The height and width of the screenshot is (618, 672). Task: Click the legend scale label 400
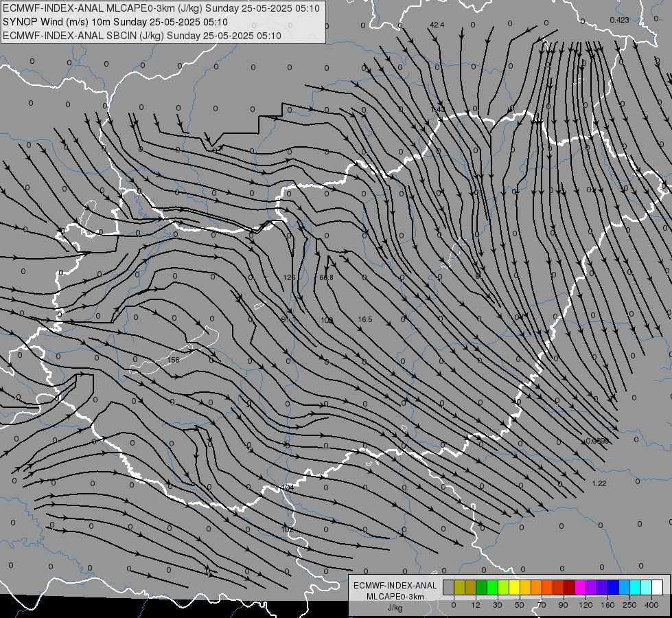click(651, 605)
